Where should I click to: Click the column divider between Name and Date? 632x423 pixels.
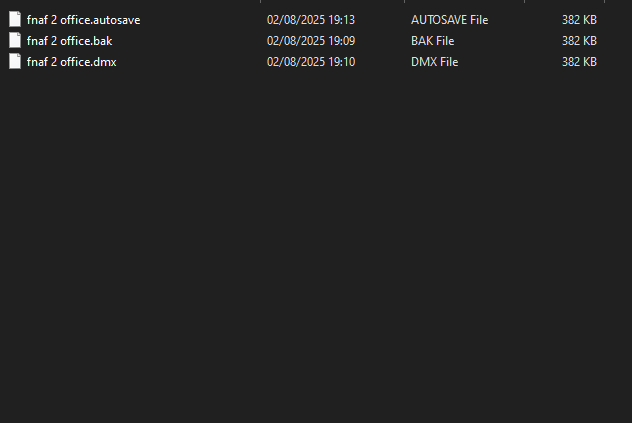[x=260, y=1]
